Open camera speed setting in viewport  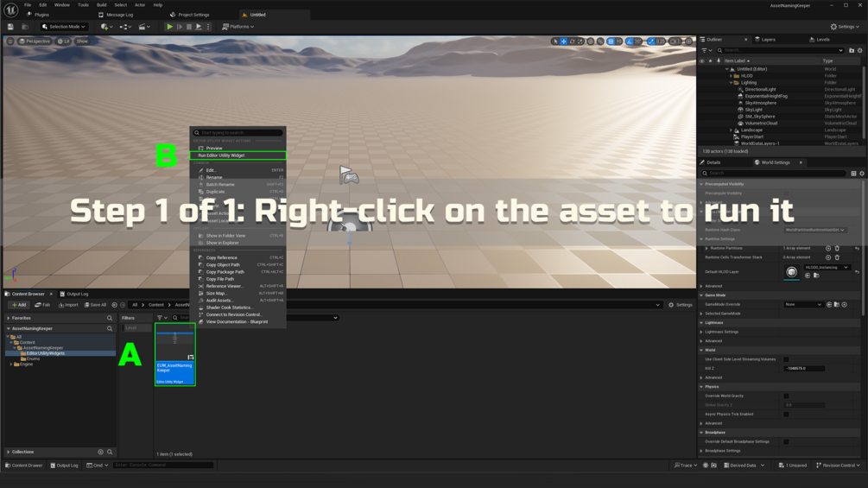coord(675,41)
